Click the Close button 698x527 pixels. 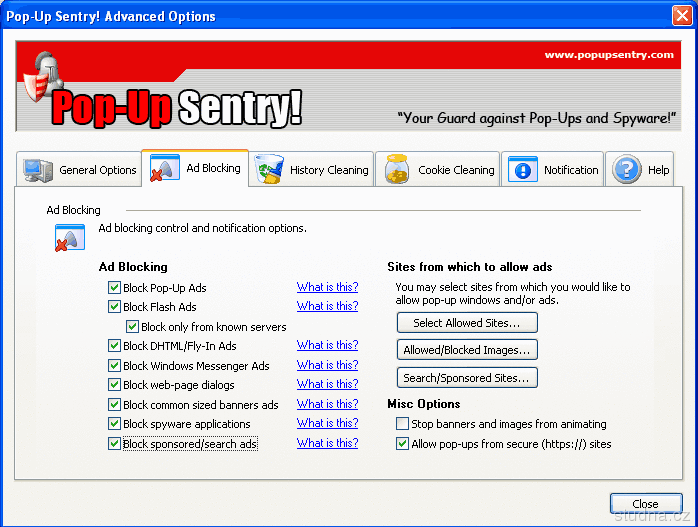click(645, 504)
